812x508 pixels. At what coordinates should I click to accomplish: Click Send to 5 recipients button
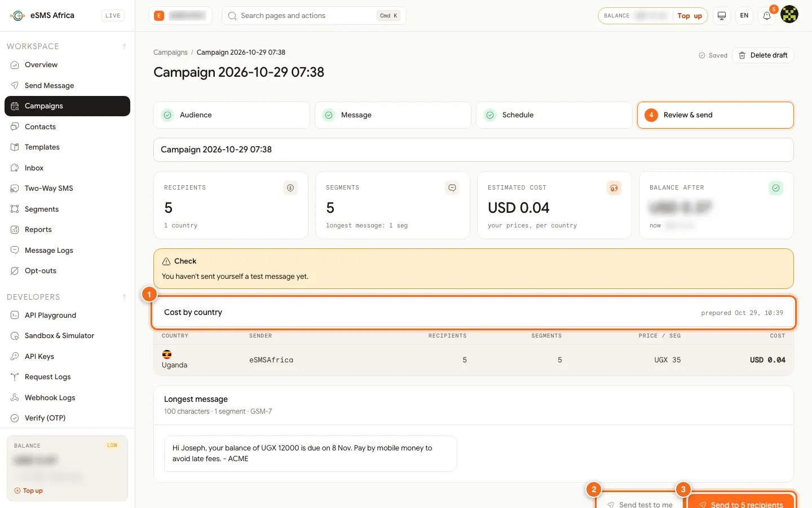point(741,502)
